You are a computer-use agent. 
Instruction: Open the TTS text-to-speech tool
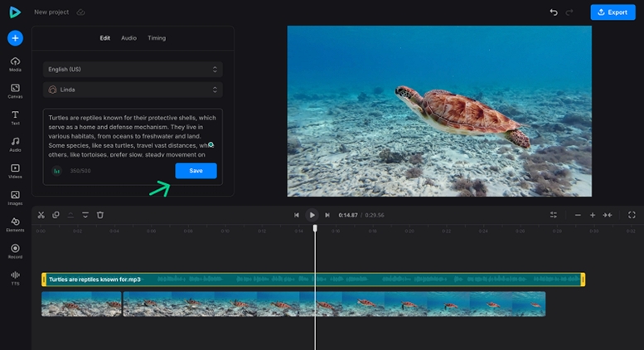15,276
